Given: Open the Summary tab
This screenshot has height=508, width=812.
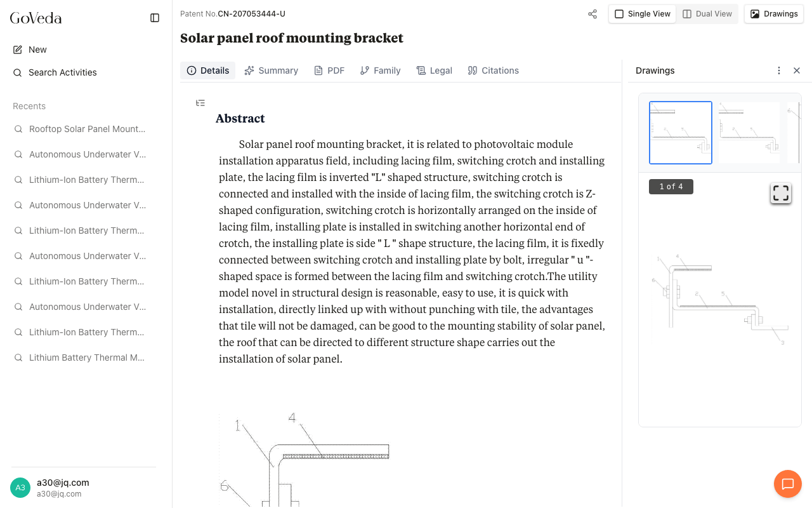Looking at the screenshot, I should tap(271, 70).
